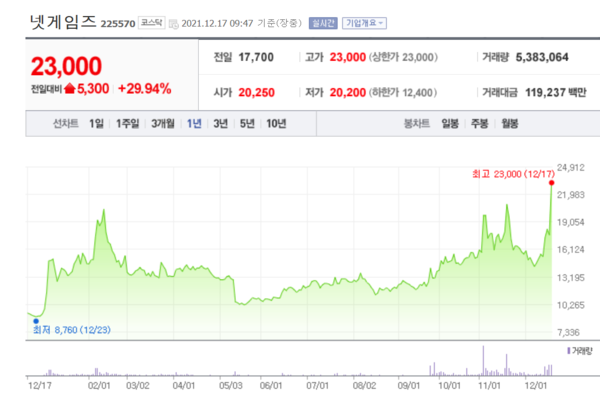
Task: Click the blue low-point marker on chart
Action: (x=36, y=321)
